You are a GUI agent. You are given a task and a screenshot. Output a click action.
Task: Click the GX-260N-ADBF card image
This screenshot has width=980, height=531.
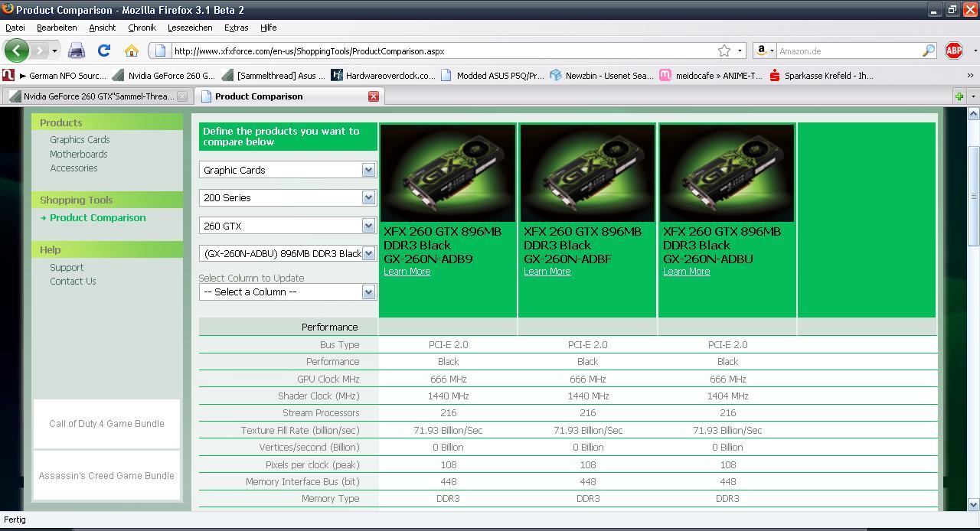tap(587, 173)
